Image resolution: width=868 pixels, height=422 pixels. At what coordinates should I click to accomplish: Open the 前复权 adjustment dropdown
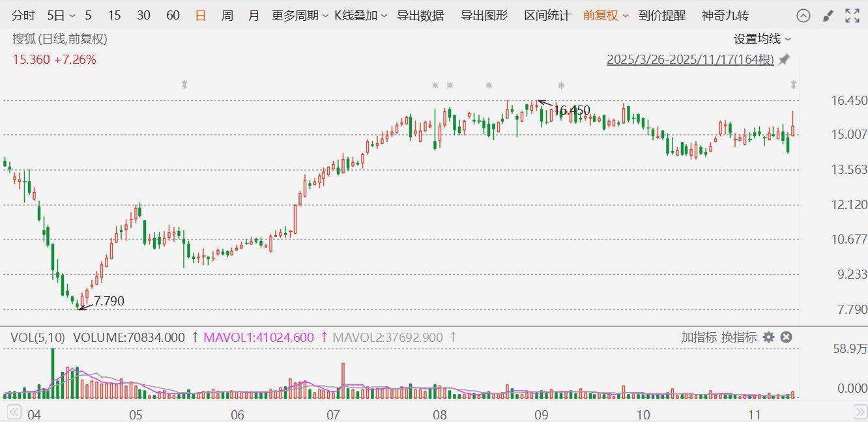tap(606, 16)
